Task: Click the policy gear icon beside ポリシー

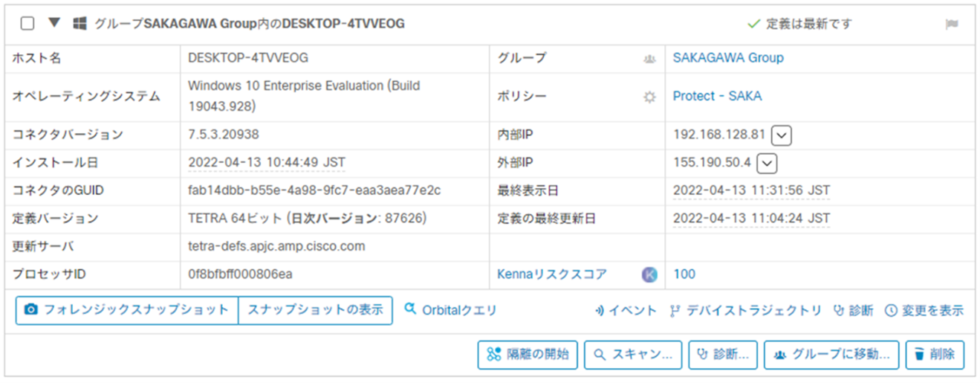Action: click(649, 97)
